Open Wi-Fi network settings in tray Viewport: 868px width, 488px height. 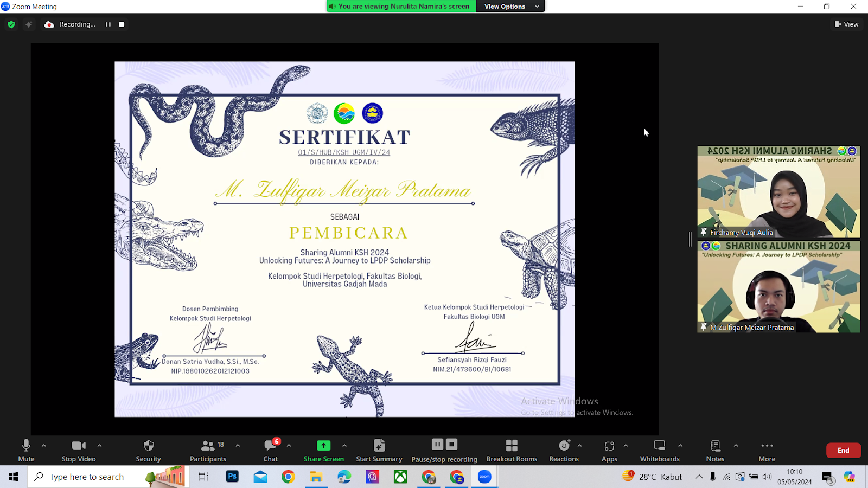[x=726, y=477]
